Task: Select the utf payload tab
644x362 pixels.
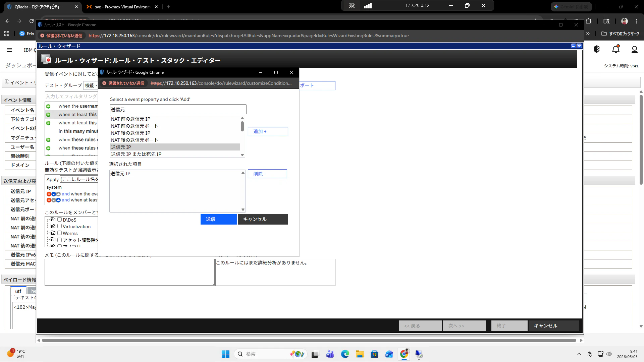Action: click(x=18, y=291)
